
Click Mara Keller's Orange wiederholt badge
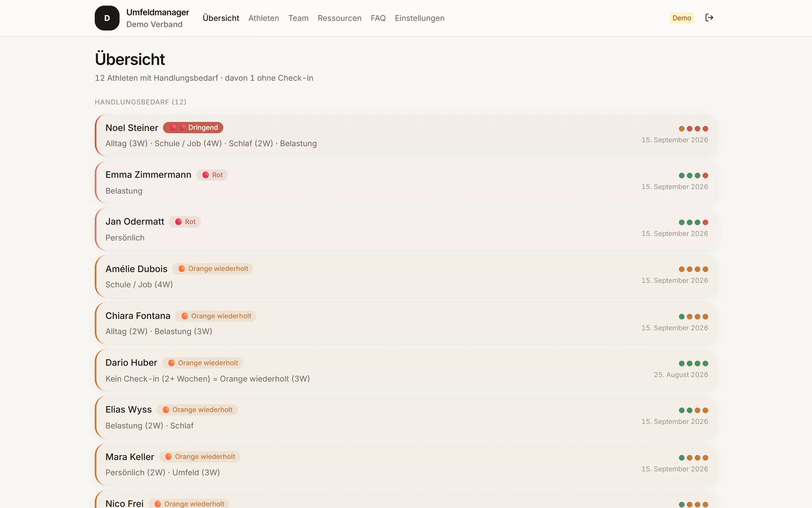pos(200,457)
